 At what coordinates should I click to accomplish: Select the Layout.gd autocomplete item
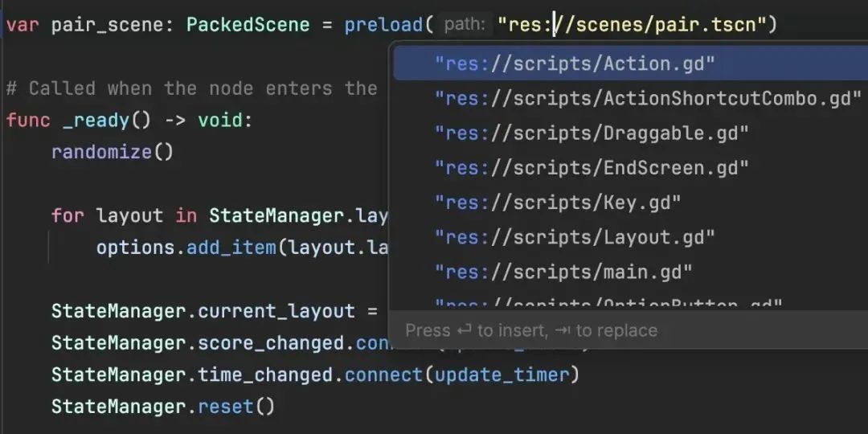pos(574,237)
